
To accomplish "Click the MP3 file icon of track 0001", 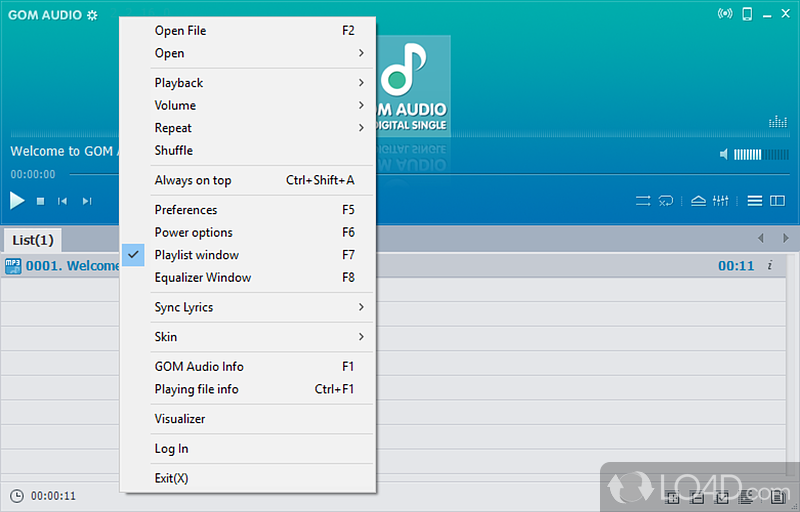I will point(13,266).
